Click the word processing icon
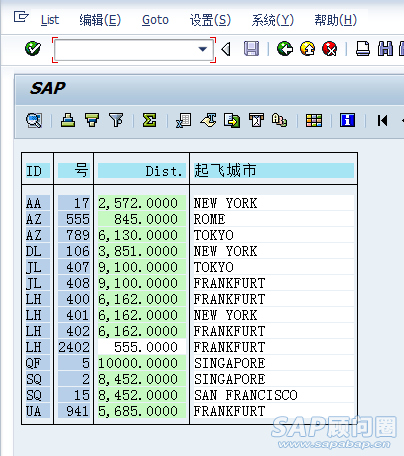The width and height of the screenshot is (404, 456). point(208,120)
